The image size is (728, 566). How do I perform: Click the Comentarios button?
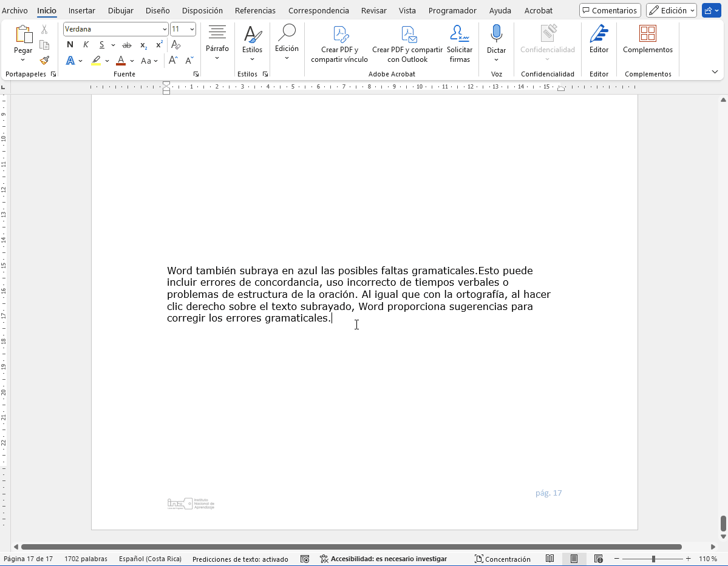tap(610, 10)
